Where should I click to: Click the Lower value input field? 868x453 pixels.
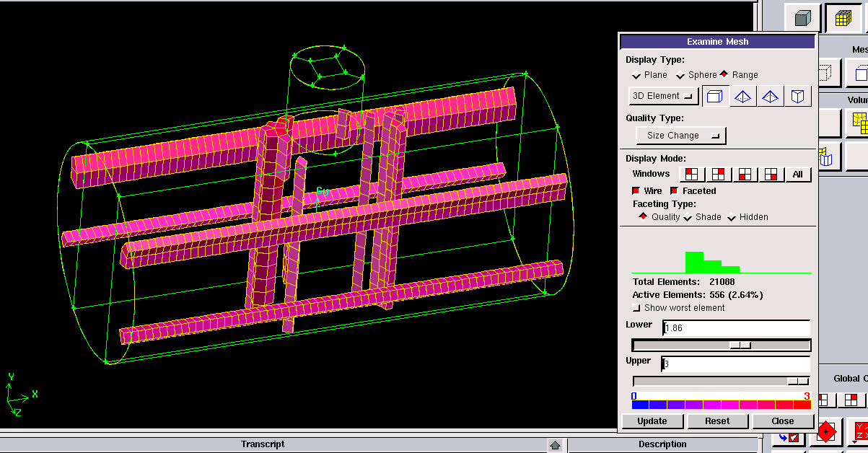coord(736,328)
